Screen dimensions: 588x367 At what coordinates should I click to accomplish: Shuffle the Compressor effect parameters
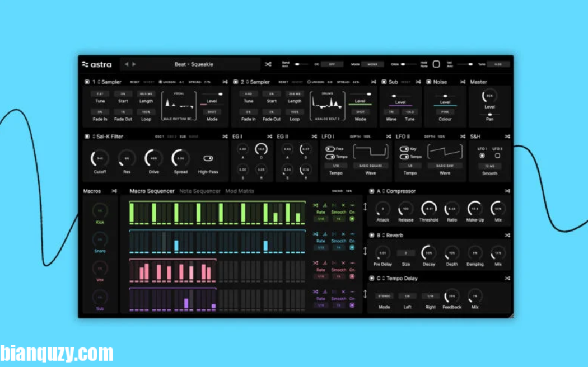tap(507, 191)
